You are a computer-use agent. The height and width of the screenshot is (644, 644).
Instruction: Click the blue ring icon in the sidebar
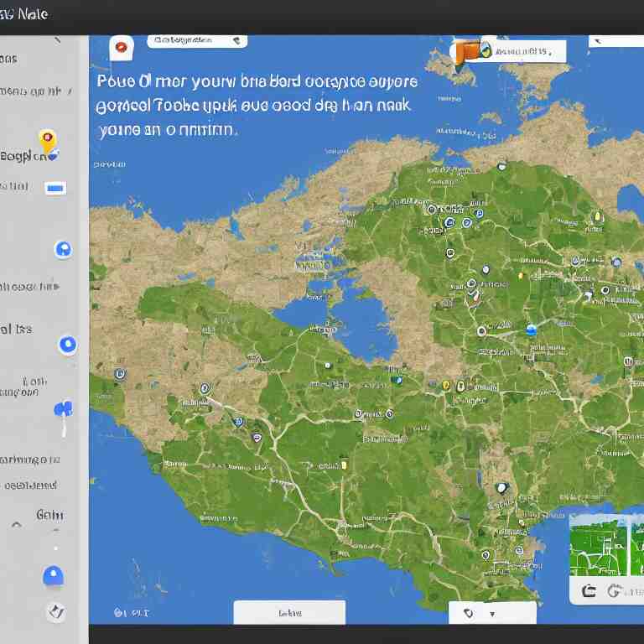click(67, 345)
